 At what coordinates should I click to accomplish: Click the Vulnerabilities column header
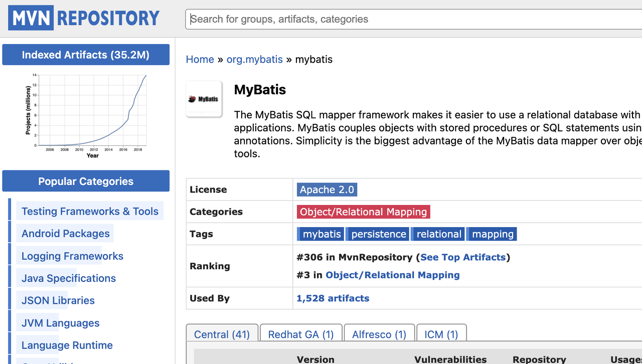(450, 359)
